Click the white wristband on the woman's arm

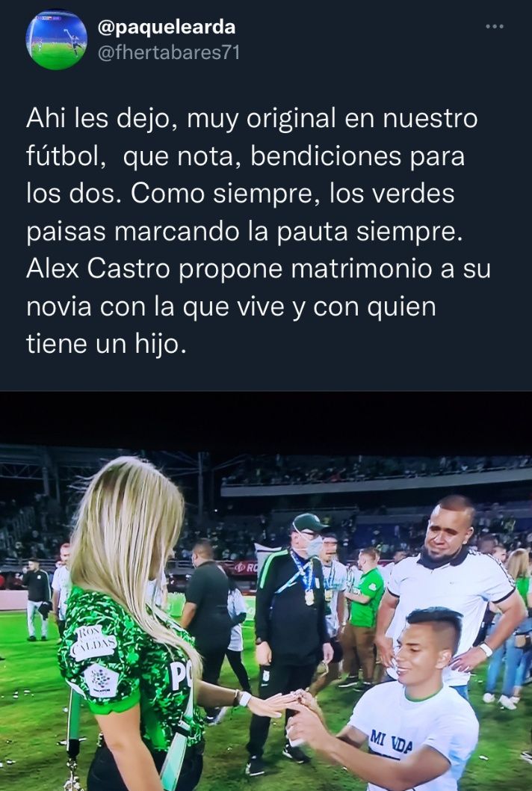244,699
